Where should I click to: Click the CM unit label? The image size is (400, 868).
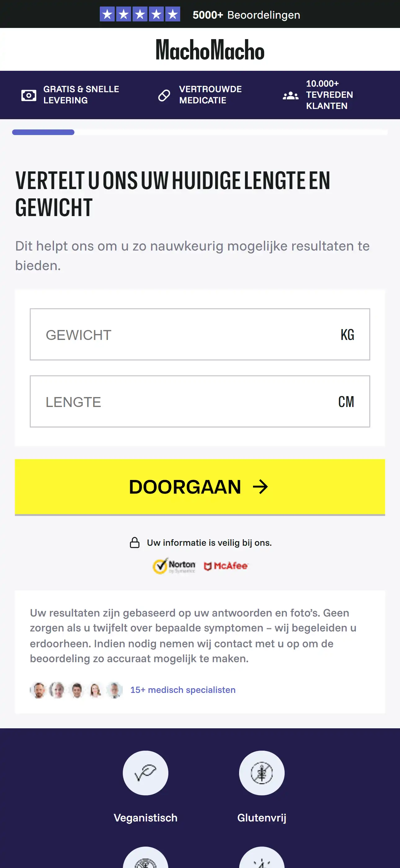tap(346, 402)
